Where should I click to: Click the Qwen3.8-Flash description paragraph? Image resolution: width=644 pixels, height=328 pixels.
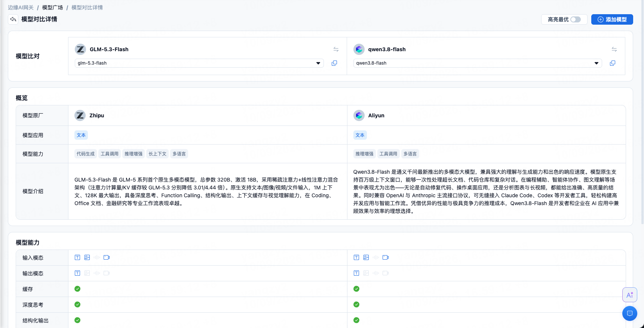(486, 191)
